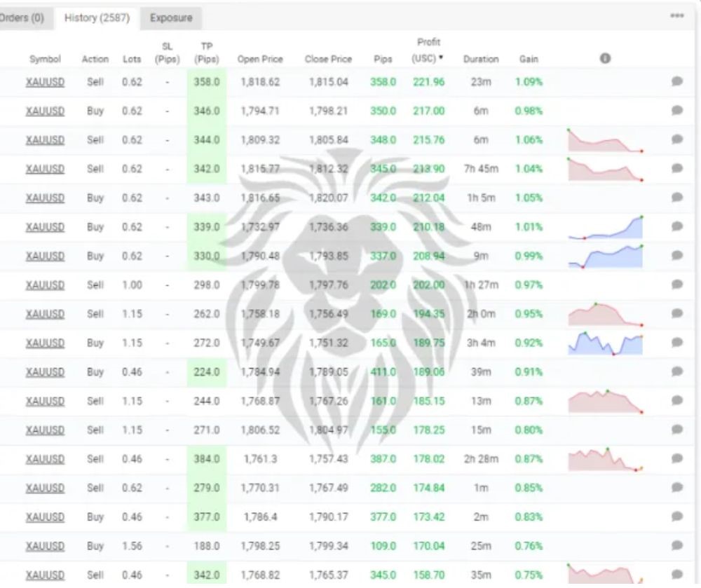Open XAUUSD link in the 1,732.97 open price row
The height and width of the screenshot is (588, 701).
point(45,228)
